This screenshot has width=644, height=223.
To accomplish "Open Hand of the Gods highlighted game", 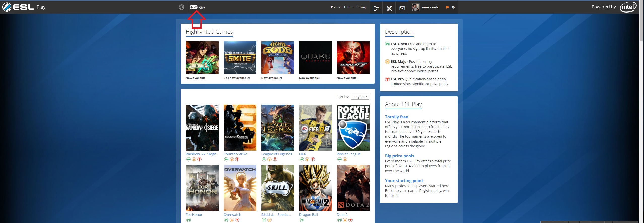I will point(277,58).
